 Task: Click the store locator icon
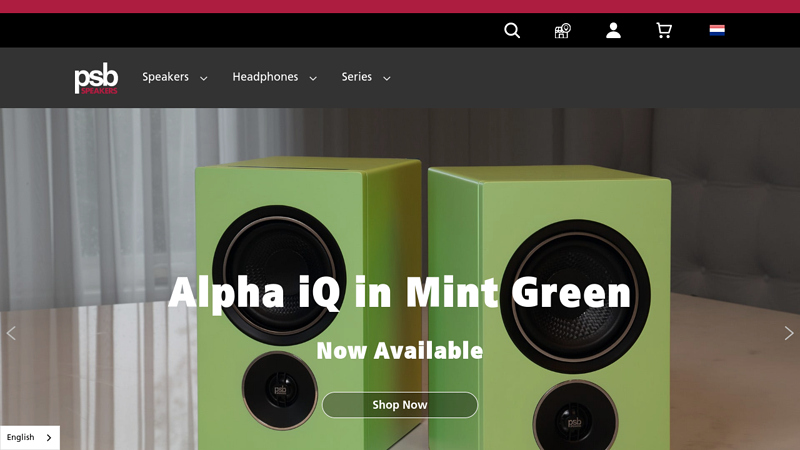pos(562,31)
